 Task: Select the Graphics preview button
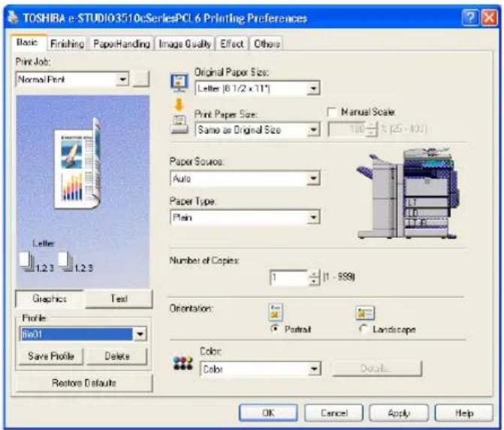[50, 299]
